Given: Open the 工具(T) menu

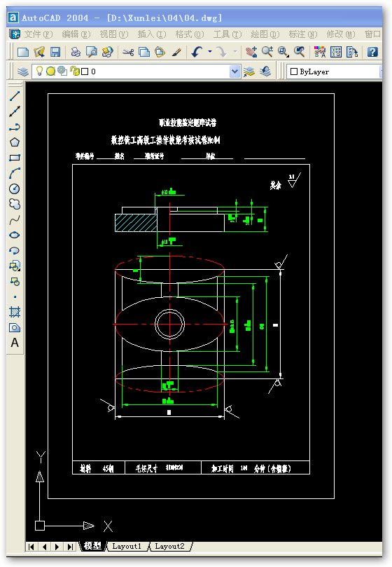Looking at the screenshot, I should point(227,34).
